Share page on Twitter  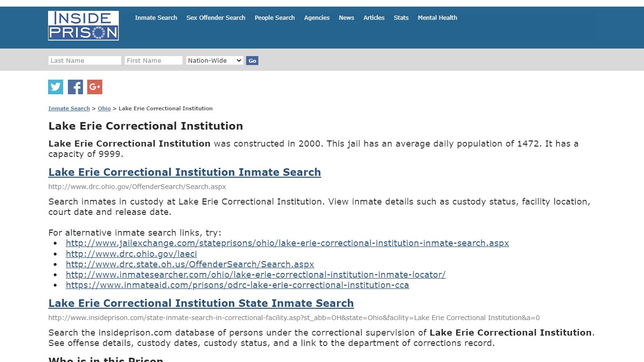click(56, 87)
